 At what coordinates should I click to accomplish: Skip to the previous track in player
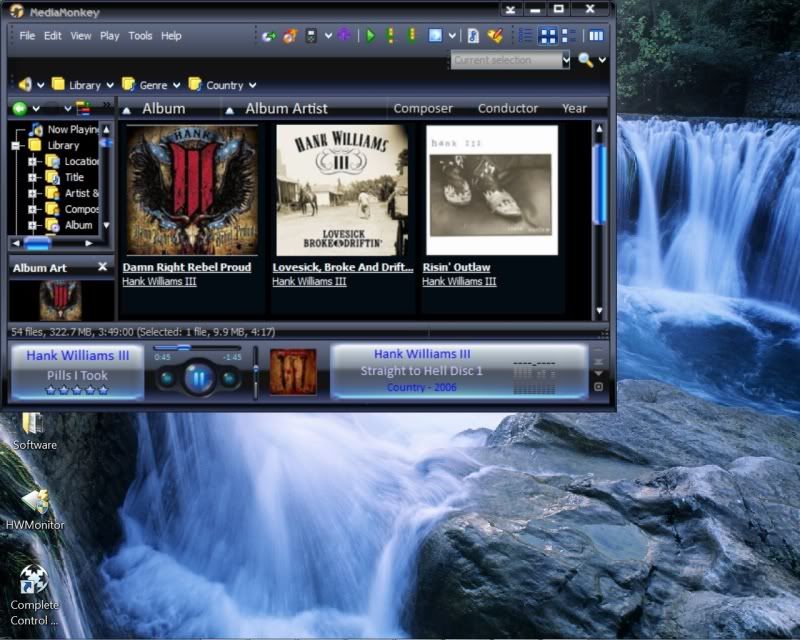(x=167, y=379)
